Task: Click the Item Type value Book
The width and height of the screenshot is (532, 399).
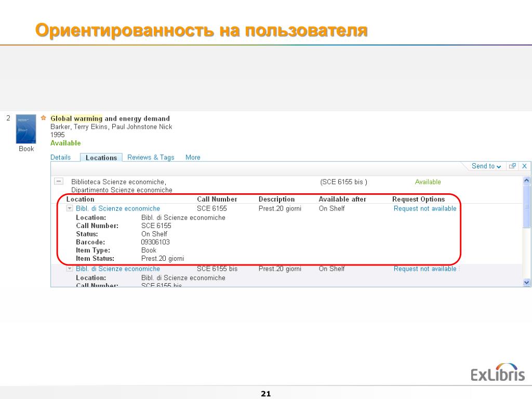Action: pos(149,250)
